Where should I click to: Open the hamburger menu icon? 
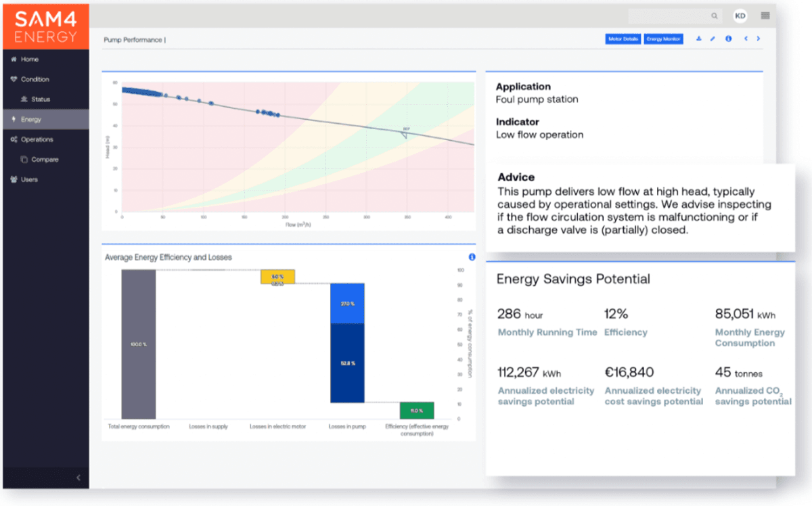(765, 16)
